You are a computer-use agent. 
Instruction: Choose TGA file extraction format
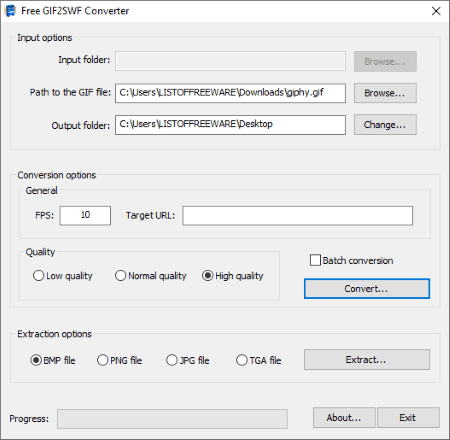point(259,360)
